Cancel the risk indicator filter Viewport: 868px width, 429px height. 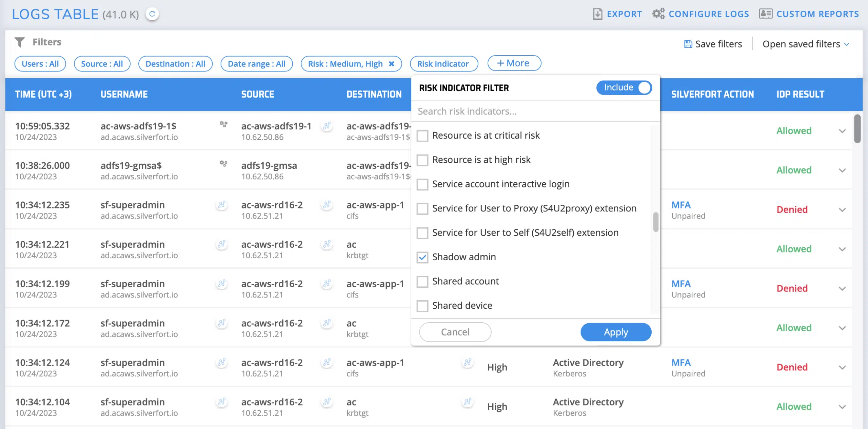[455, 332]
